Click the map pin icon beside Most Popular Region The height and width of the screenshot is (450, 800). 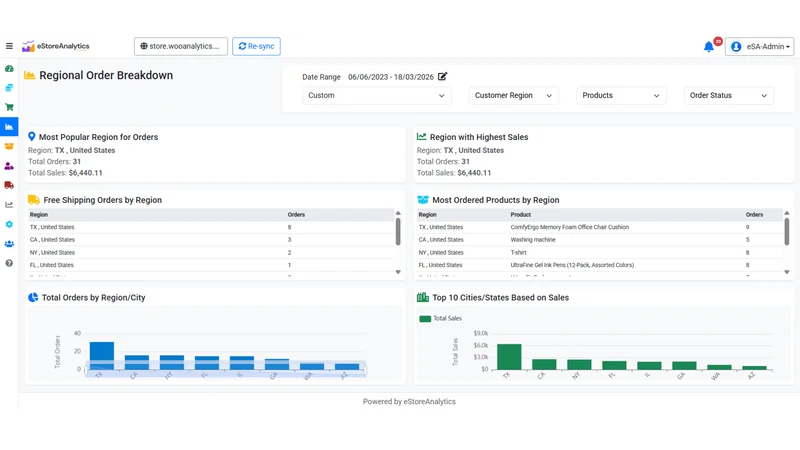pos(32,137)
